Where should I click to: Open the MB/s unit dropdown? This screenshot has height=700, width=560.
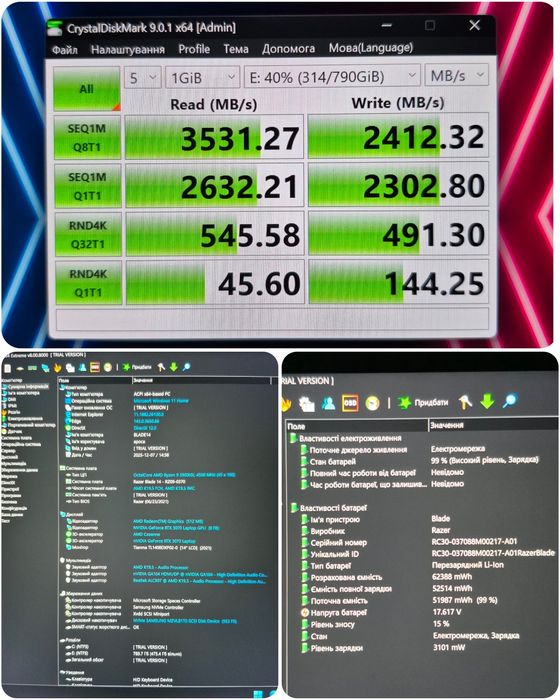tap(456, 75)
